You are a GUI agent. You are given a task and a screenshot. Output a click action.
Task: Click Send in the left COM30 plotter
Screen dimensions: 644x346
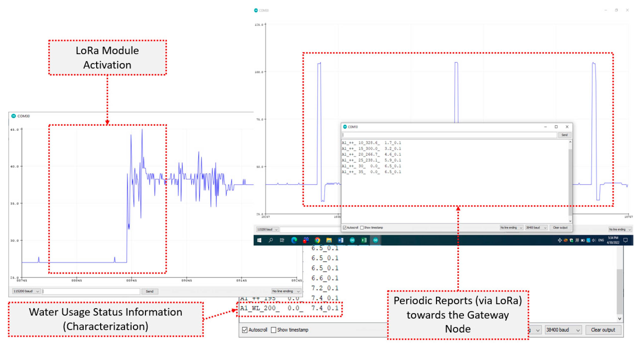point(150,291)
